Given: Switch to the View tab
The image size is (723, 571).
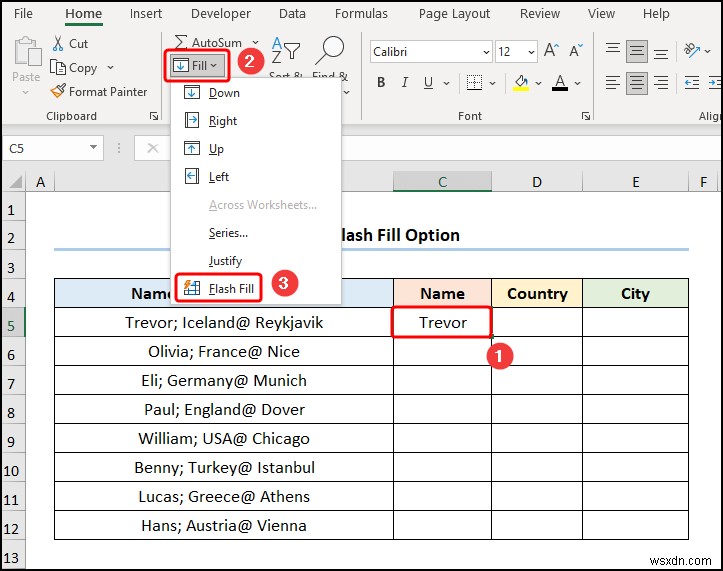Looking at the screenshot, I should coord(601,14).
